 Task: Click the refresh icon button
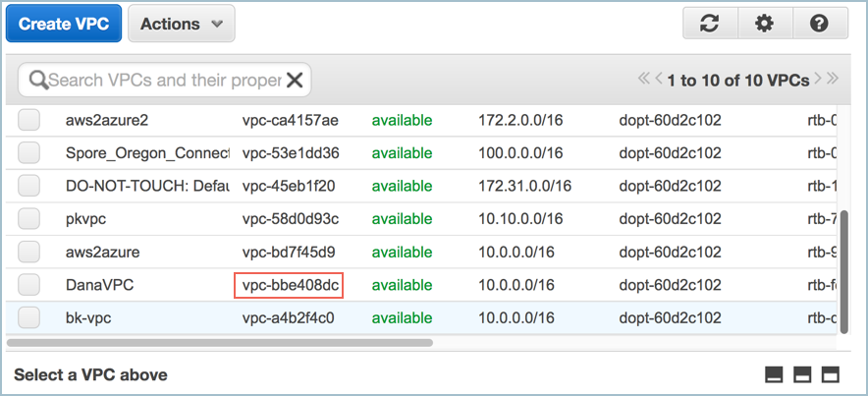pyautogui.click(x=710, y=24)
